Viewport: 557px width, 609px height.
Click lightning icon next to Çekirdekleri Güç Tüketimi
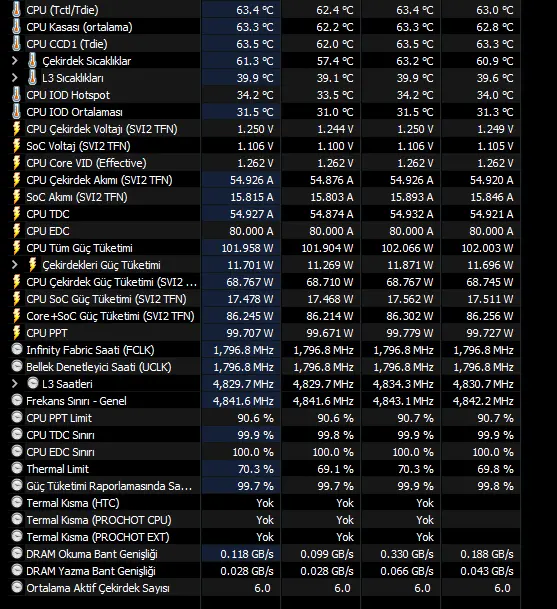pyautogui.click(x=33, y=265)
